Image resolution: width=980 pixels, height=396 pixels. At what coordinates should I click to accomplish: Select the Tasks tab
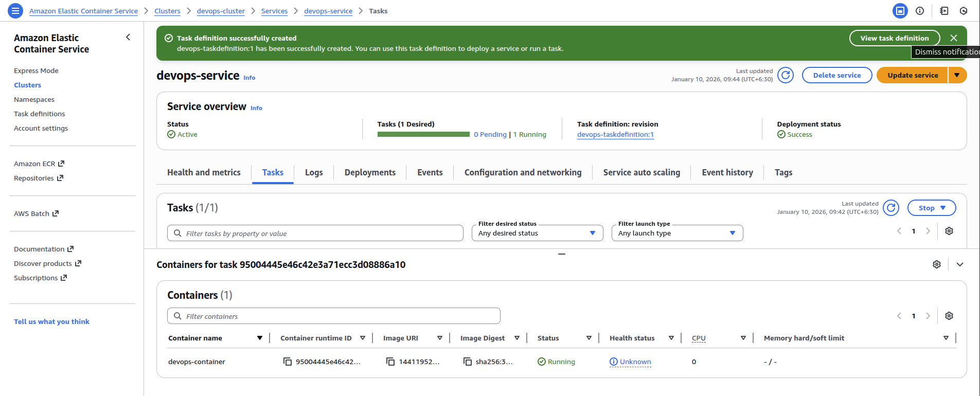(x=273, y=172)
